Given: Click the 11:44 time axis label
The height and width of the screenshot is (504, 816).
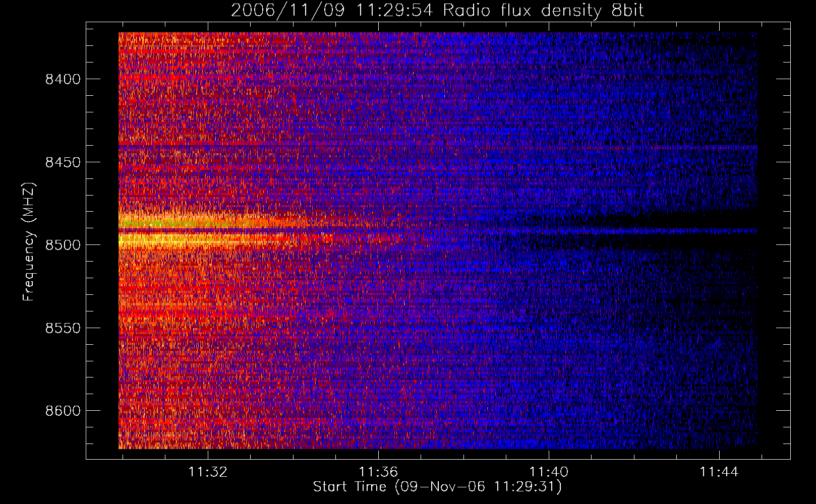Looking at the screenshot, I should pyautogui.click(x=719, y=472).
